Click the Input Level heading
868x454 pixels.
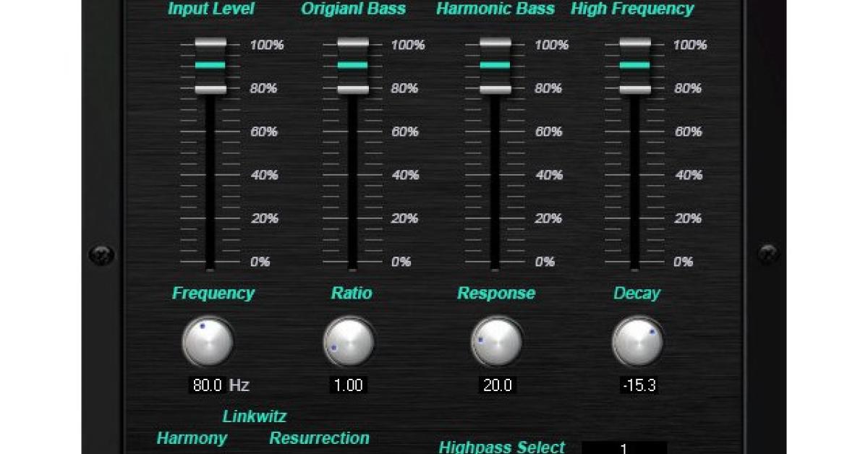click(211, 9)
